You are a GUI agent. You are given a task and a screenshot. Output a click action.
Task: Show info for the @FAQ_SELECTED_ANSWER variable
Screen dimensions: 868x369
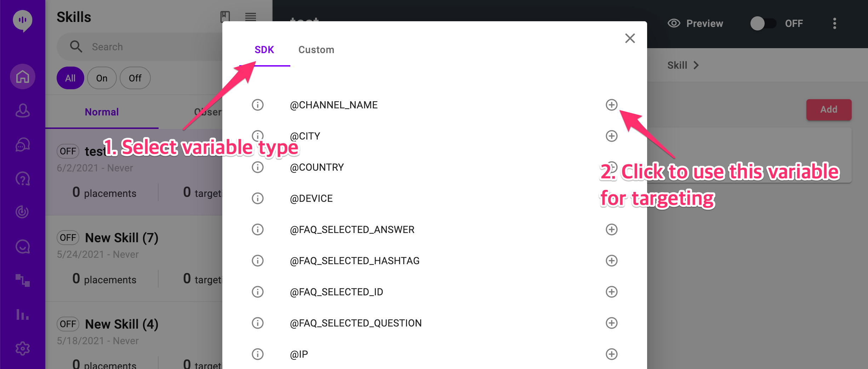[258, 229]
